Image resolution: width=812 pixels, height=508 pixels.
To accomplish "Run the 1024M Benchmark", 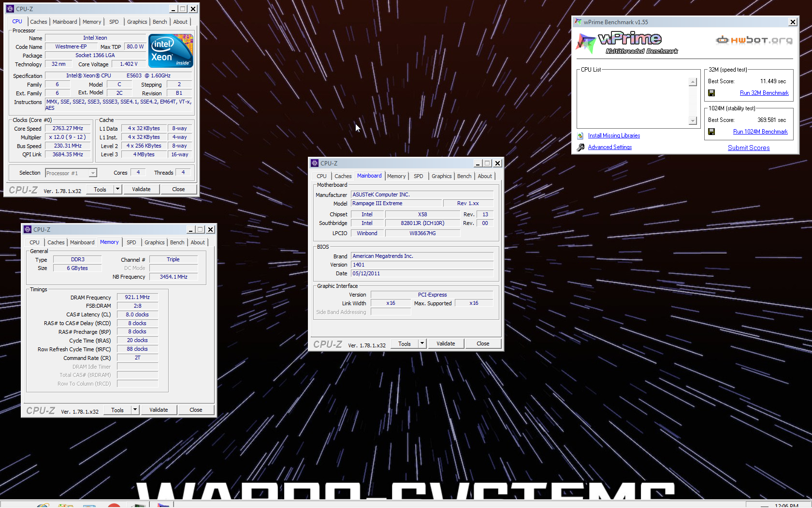I will [760, 132].
